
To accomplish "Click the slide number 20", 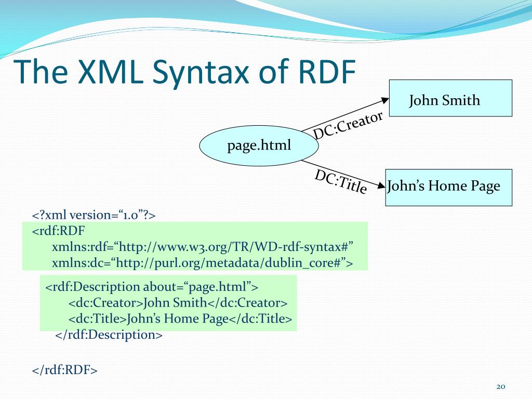I will (x=501, y=387).
